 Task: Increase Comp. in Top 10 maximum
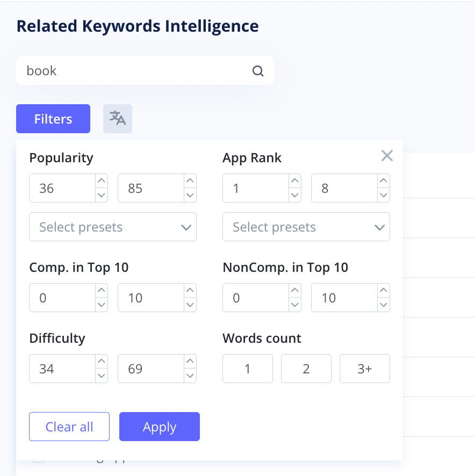190,291
